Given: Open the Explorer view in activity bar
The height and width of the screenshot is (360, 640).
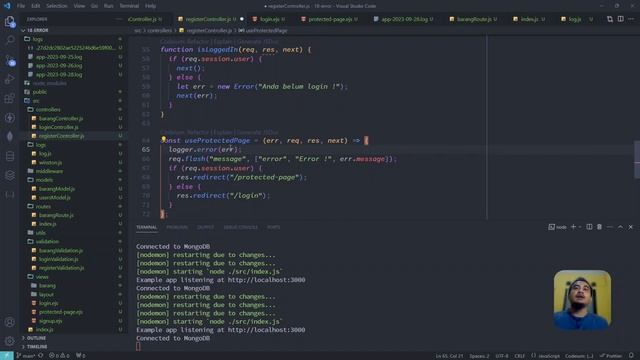Looking at the screenshot, I should [9, 21].
